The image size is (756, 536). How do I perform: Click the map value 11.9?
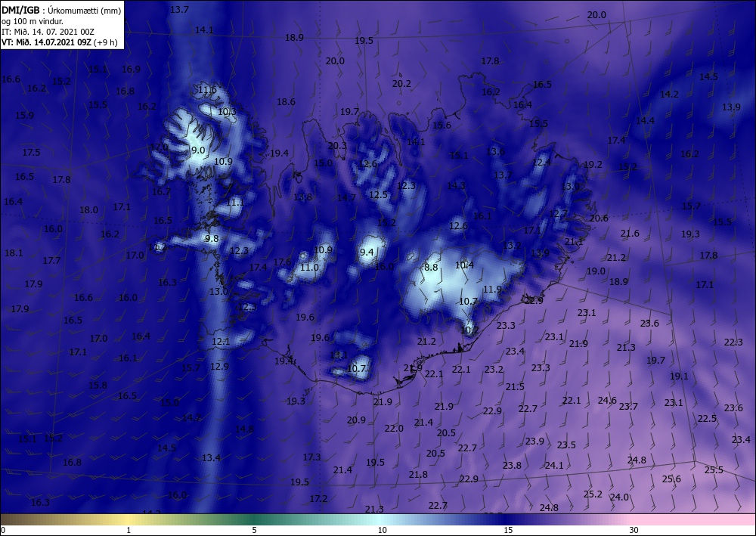[492, 290]
